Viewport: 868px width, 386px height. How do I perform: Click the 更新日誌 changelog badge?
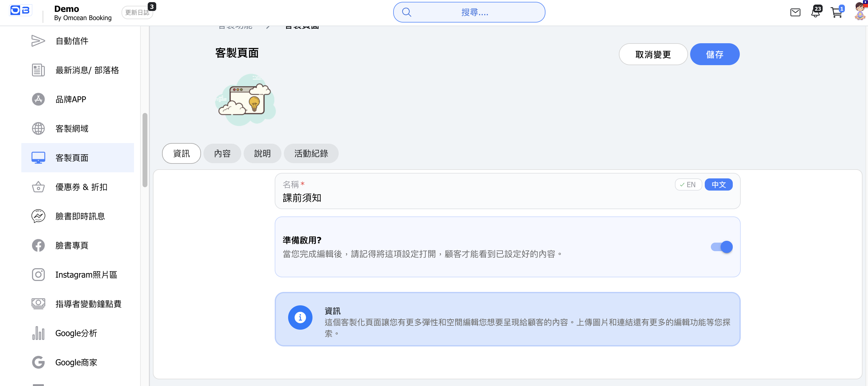click(137, 12)
